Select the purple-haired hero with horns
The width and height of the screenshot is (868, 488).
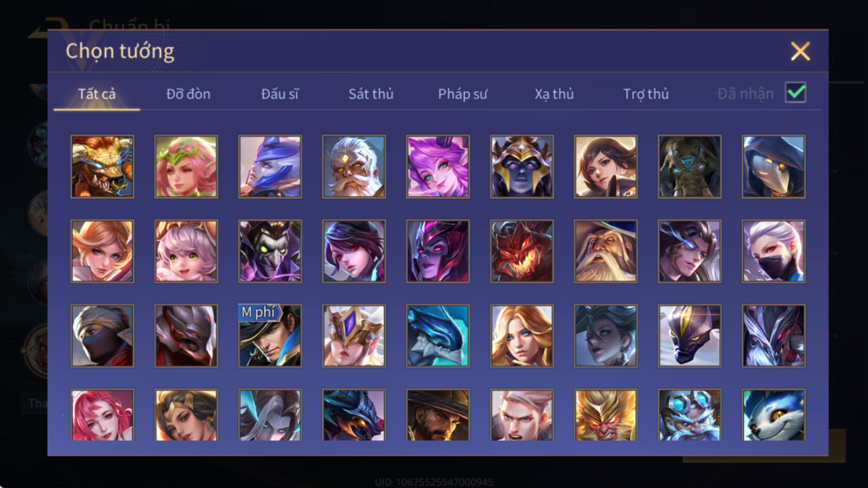pos(438,167)
